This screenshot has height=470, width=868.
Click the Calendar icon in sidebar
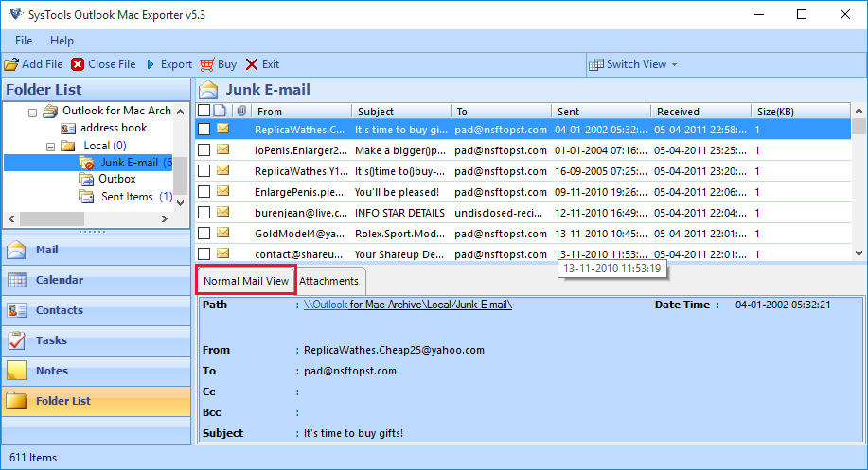click(17, 280)
